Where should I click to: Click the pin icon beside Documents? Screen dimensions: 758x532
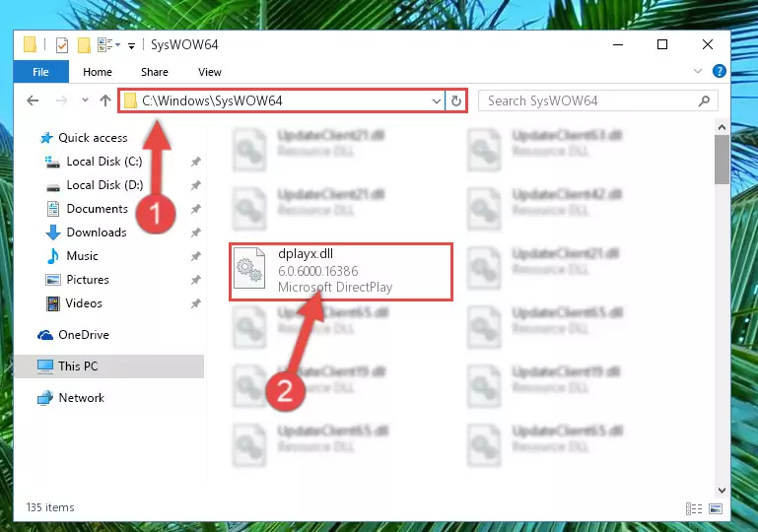click(196, 209)
